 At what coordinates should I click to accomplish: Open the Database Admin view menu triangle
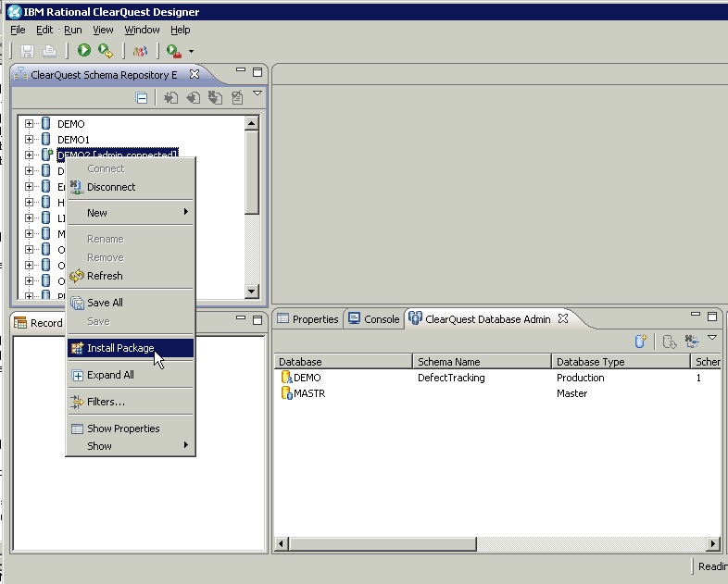712,338
